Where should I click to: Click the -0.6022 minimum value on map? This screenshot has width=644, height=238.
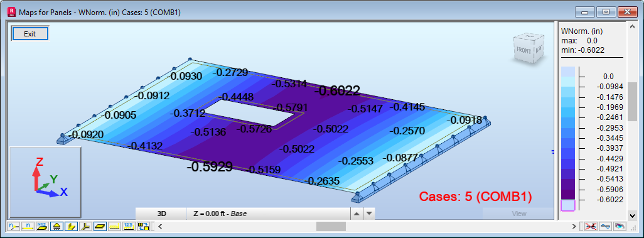pyautogui.click(x=337, y=90)
